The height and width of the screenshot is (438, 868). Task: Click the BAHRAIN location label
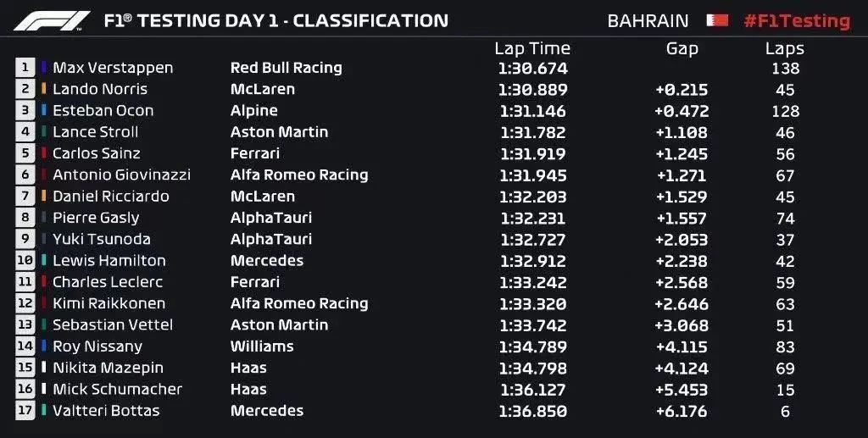coord(648,21)
